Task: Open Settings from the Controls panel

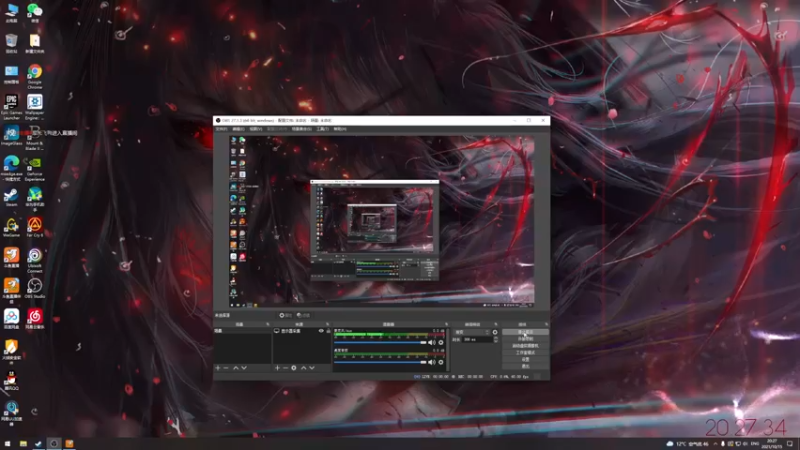Action: (x=526, y=359)
